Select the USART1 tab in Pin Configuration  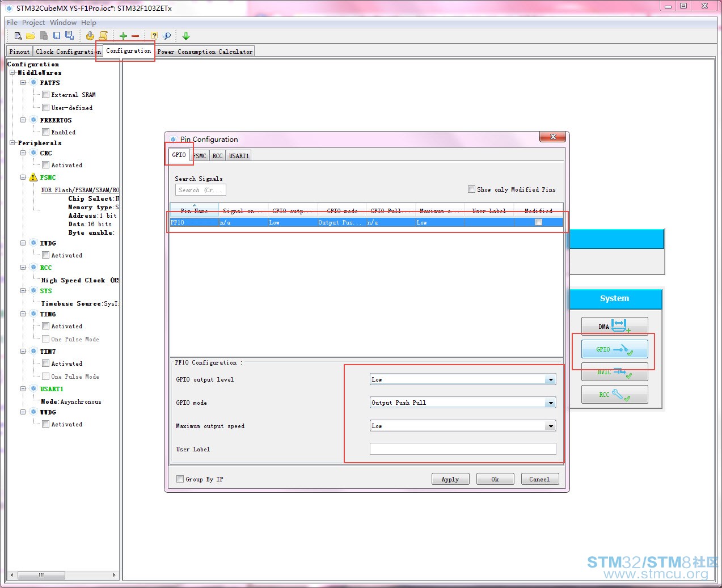(239, 156)
